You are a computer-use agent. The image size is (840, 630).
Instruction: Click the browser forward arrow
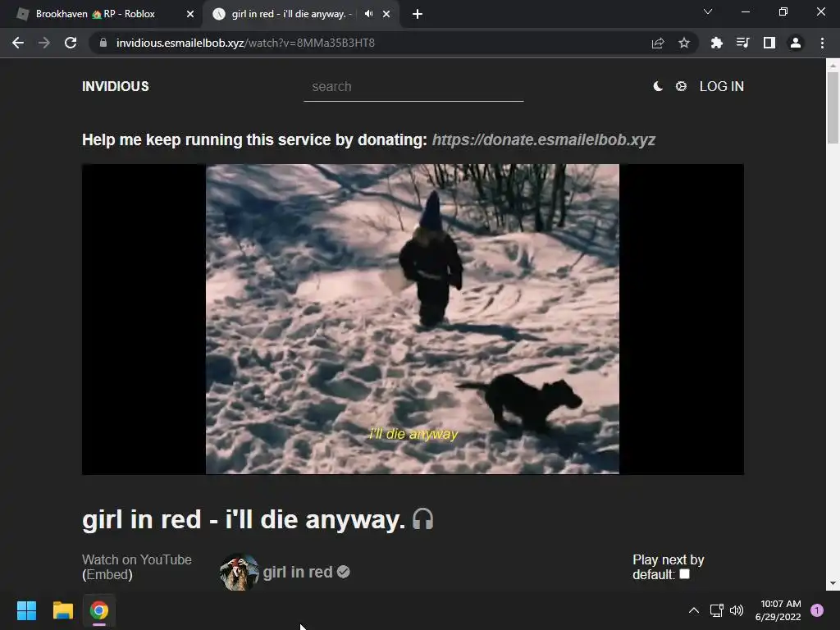44,43
